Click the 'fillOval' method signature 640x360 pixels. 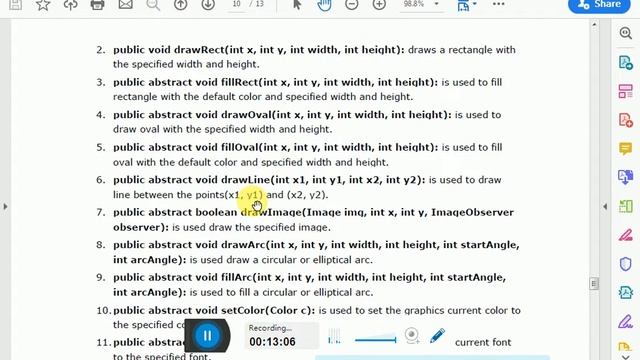[x=329, y=147]
